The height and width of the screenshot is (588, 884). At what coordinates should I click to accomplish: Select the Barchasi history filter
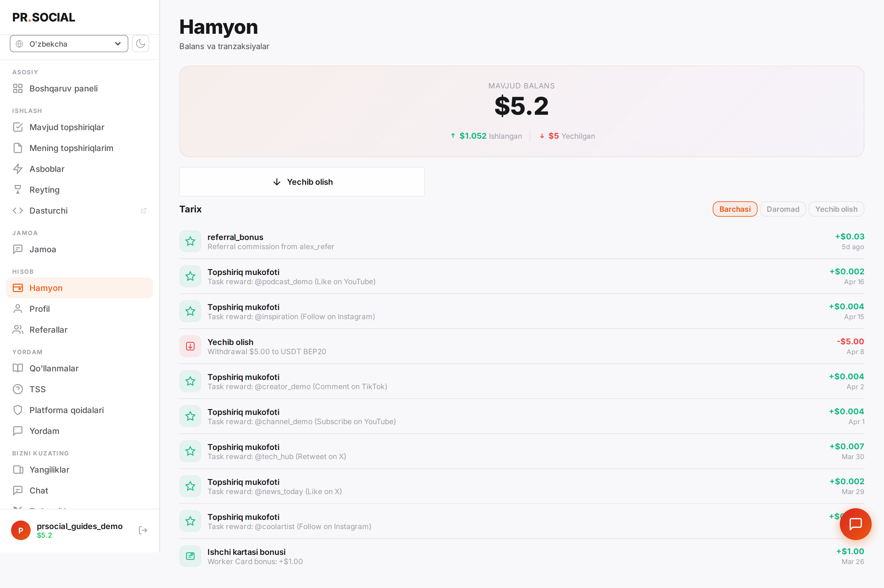tap(735, 209)
